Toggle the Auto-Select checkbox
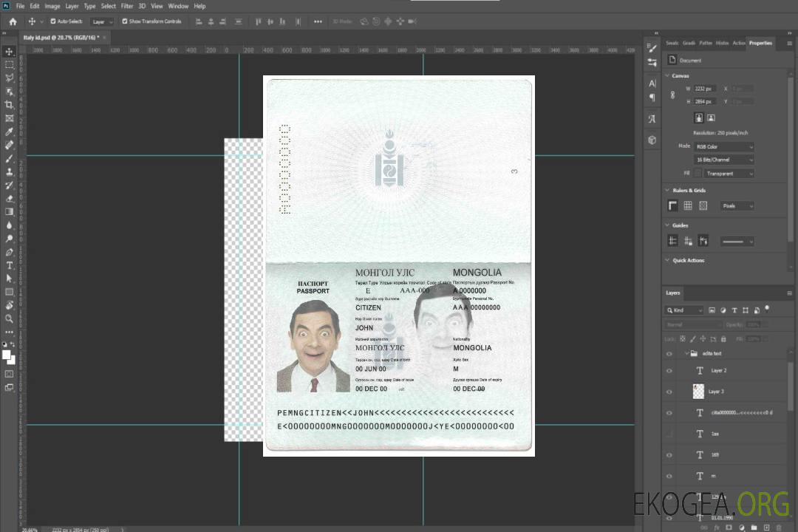Viewport: 798px width, 532px height. (x=53, y=21)
